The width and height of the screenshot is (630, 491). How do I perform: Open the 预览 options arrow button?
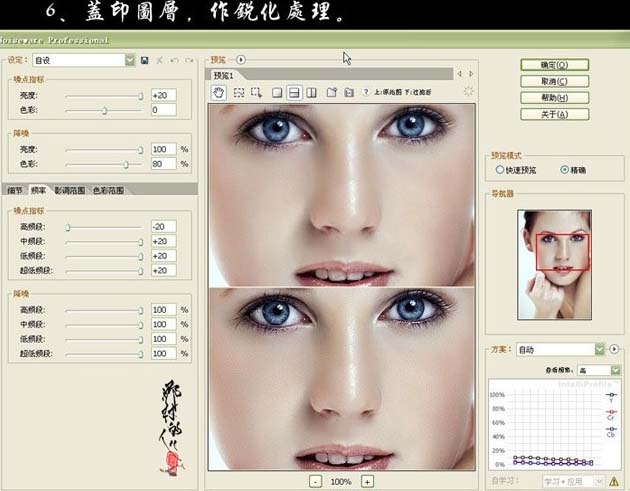pos(241,60)
